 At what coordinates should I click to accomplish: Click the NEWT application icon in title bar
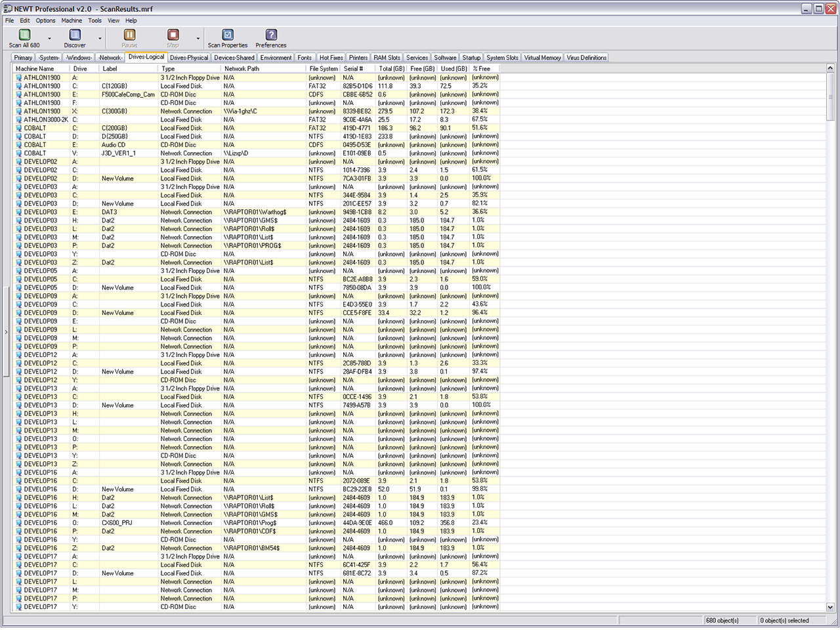click(x=7, y=9)
